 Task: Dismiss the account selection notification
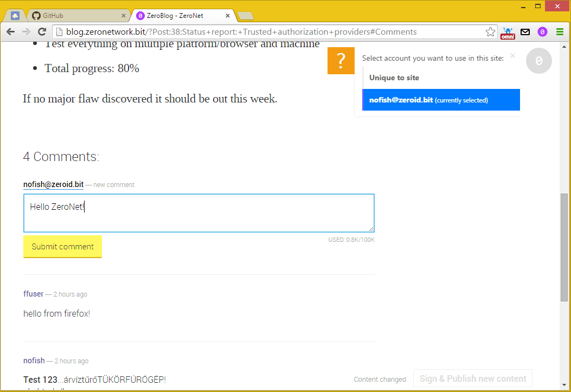513,56
